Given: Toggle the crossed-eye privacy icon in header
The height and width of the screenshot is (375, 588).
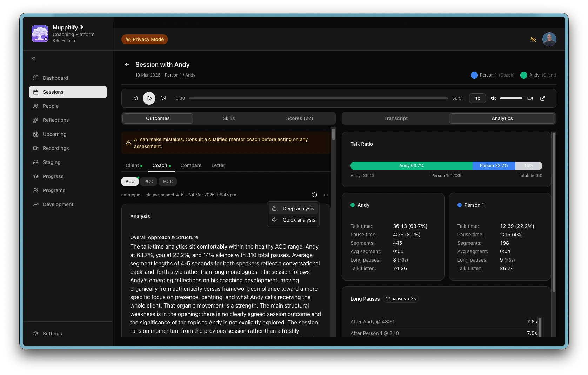Looking at the screenshot, I should point(533,39).
